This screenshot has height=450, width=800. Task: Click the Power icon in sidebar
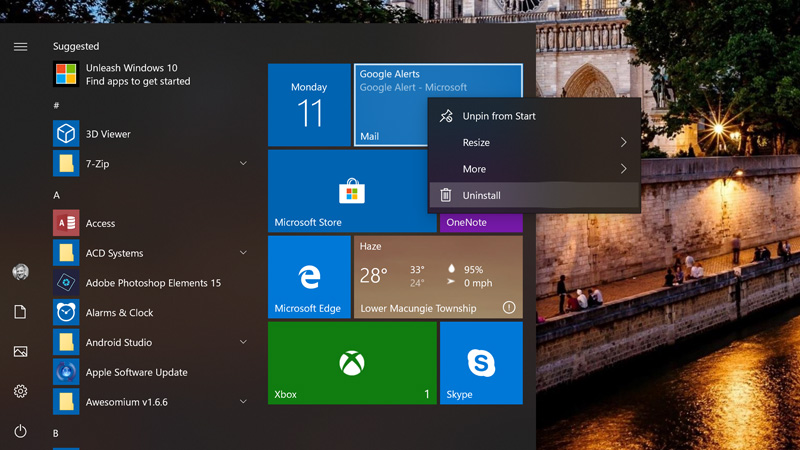20,431
